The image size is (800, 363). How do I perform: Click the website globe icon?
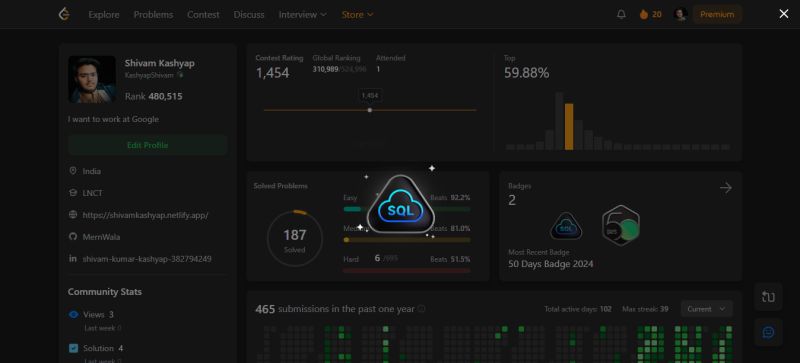73,215
